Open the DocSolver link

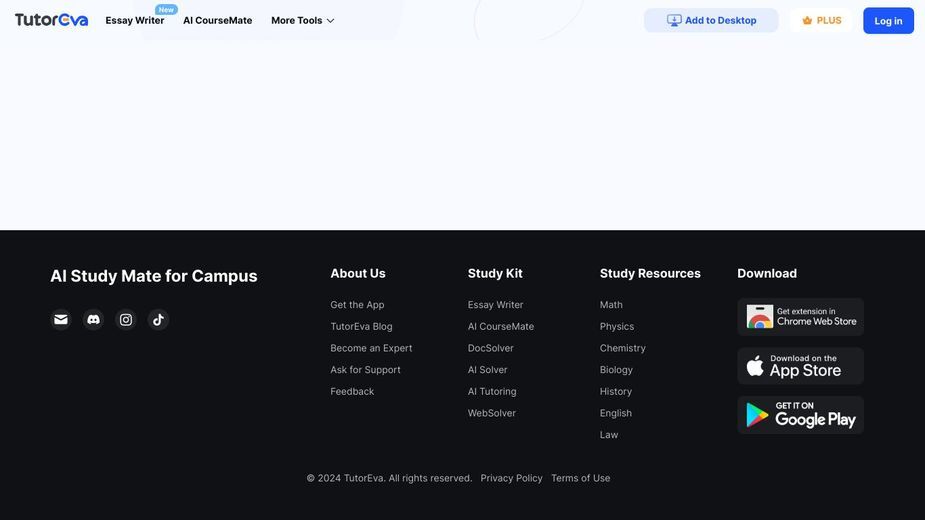tap(490, 348)
